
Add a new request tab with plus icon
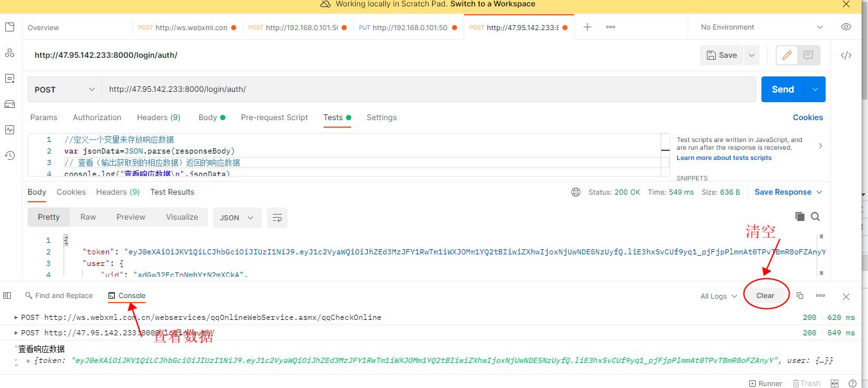[x=587, y=27]
